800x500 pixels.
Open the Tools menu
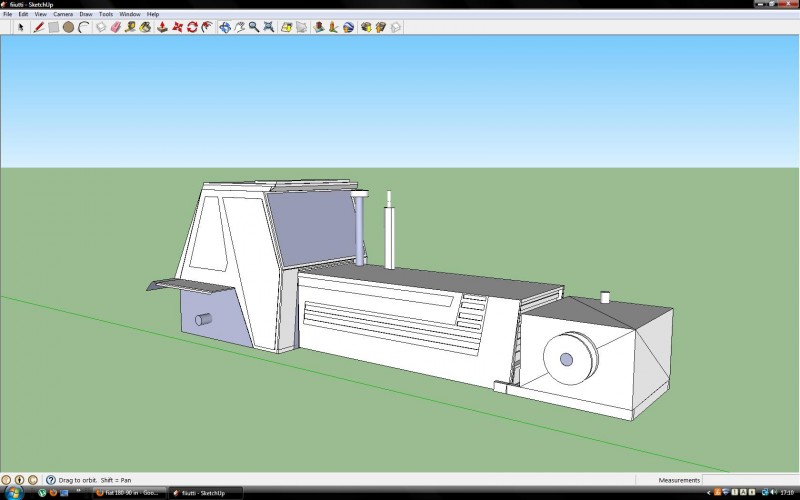coord(106,14)
